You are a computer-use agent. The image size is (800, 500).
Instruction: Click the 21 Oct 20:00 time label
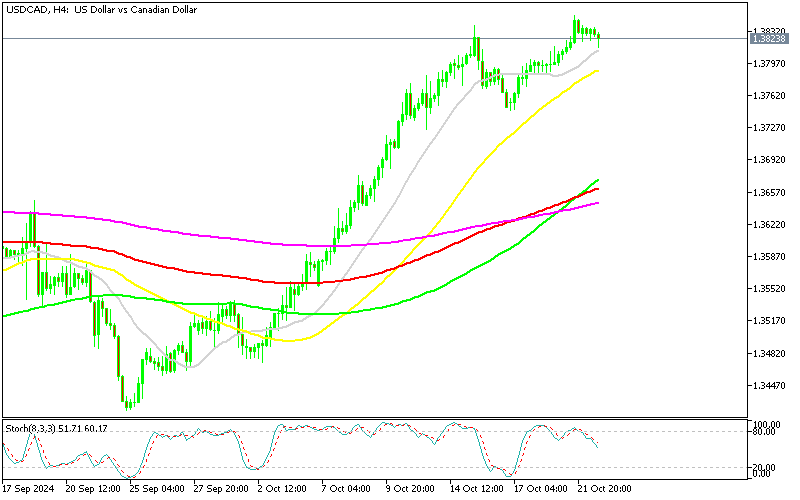click(x=605, y=489)
